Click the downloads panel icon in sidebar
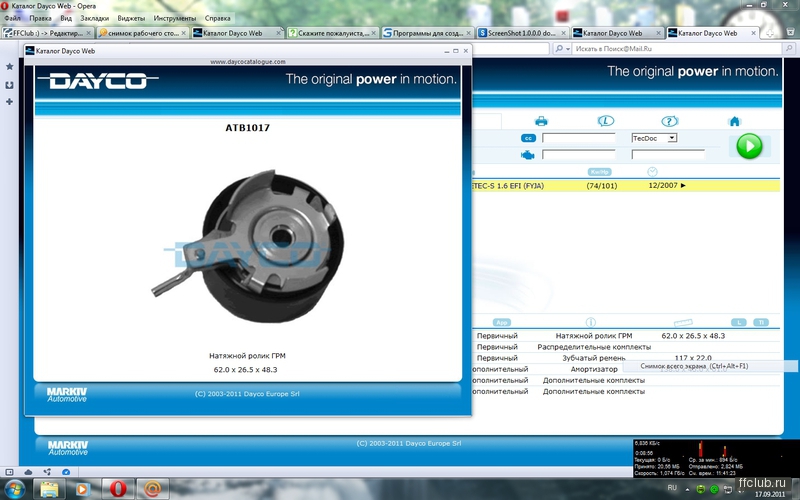Screen dimensions: 800x500 coord(9,85)
